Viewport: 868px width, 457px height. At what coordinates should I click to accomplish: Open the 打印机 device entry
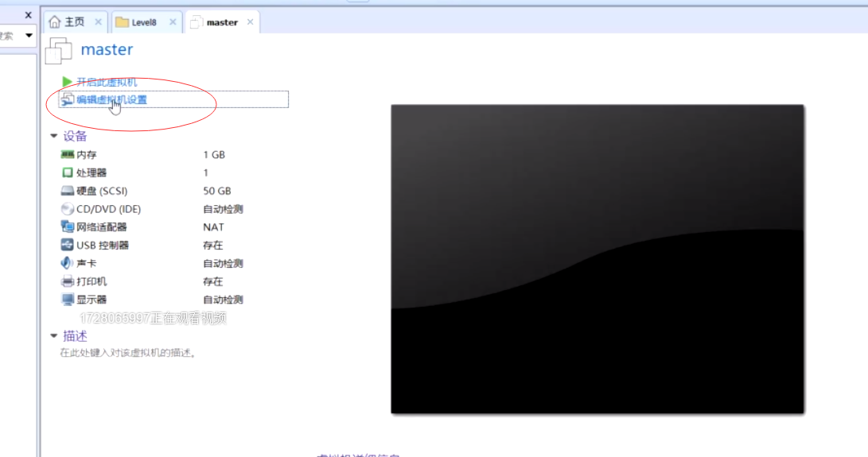click(91, 281)
